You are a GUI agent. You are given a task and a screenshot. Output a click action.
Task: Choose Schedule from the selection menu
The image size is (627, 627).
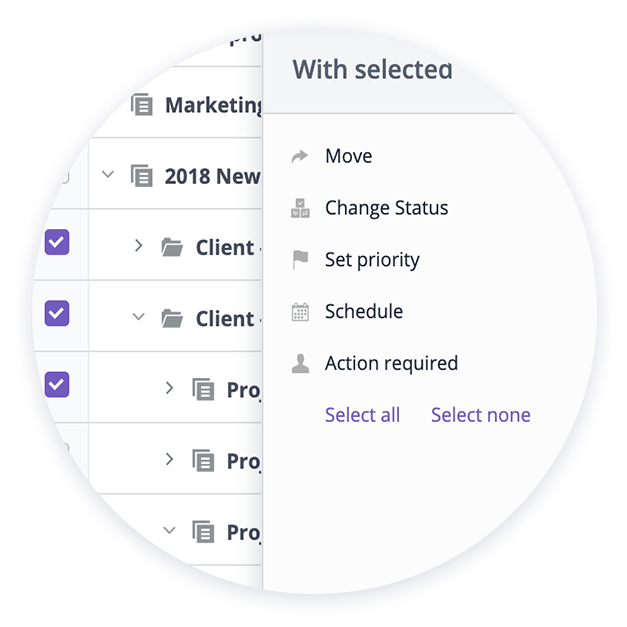coord(364,312)
